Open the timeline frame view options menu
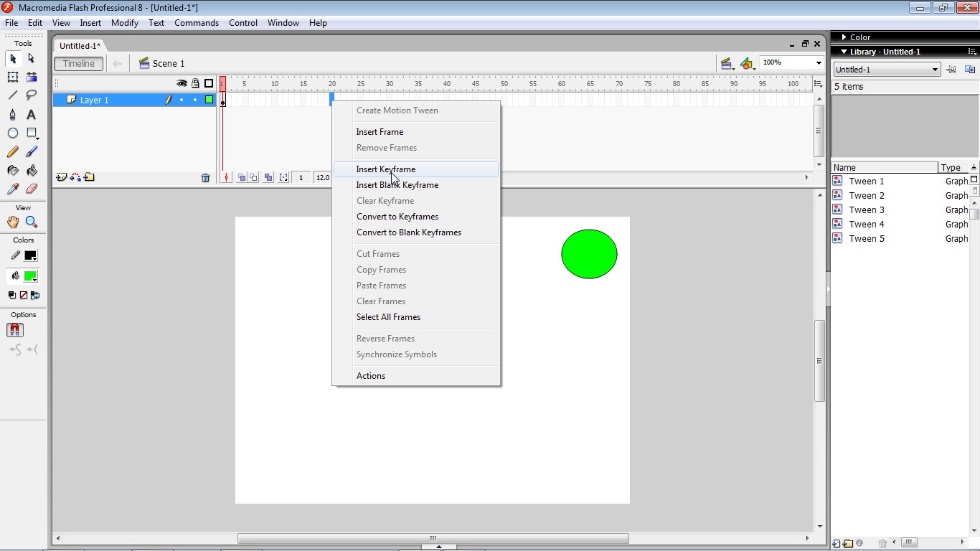Image resolution: width=980 pixels, height=551 pixels. point(818,84)
